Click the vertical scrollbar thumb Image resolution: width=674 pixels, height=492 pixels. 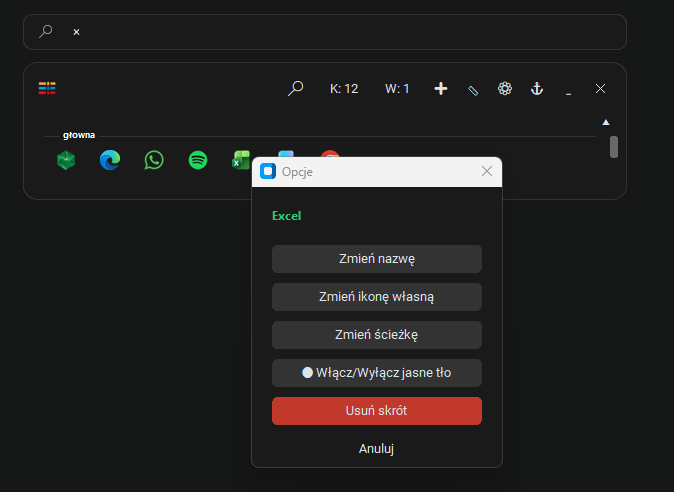[x=614, y=147]
